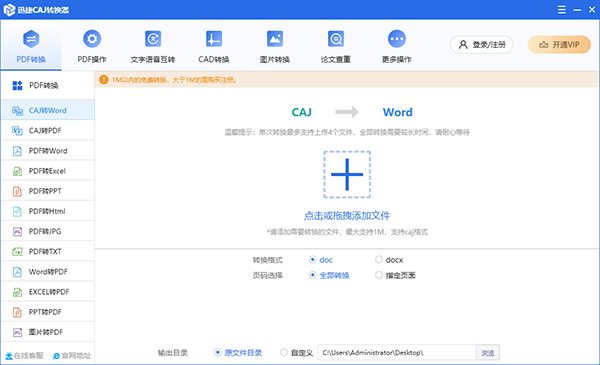Choose PDF转Excel from the sidebar
This screenshot has height=365, width=600.
[x=48, y=171]
